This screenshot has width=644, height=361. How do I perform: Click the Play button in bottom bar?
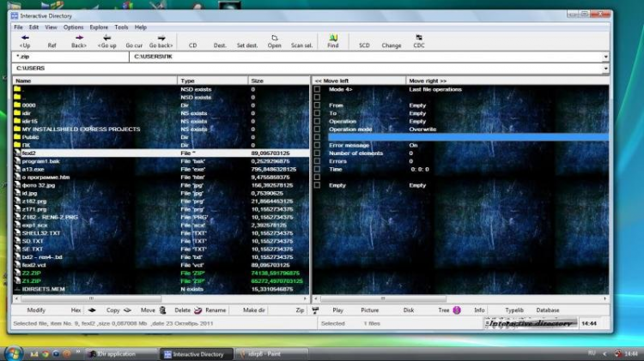coord(338,310)
